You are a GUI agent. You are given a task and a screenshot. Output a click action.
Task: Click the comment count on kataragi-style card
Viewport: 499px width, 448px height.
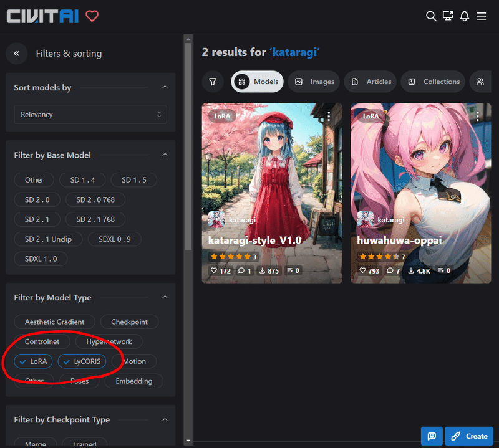click(245, 270)
